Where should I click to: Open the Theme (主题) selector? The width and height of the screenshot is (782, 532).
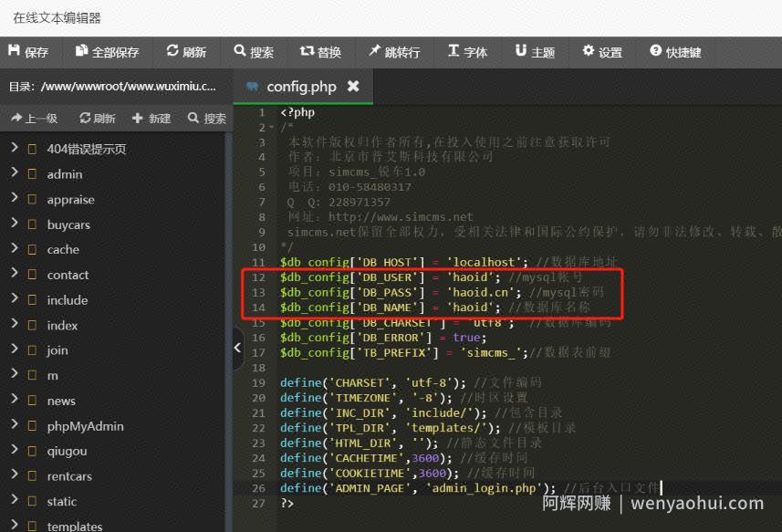pyautogui.click(x=535, y=52)
